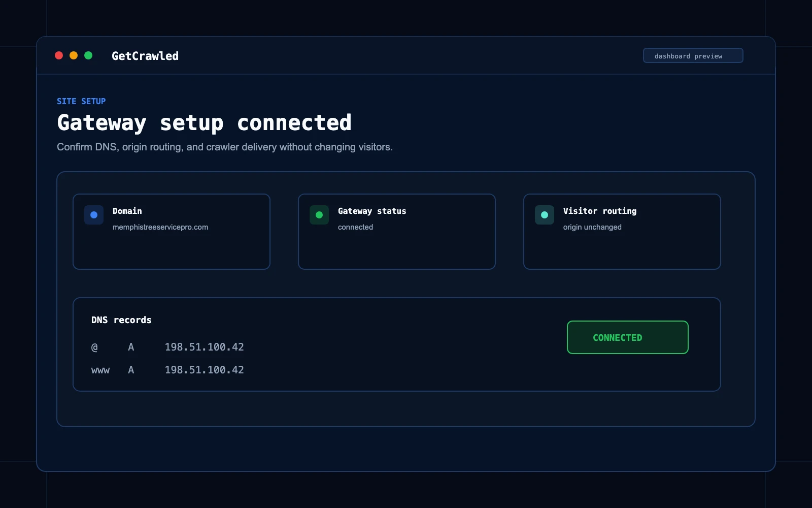Click the A record type in the @ row
The height and width of the screenshot is (508, 812).
131,347
